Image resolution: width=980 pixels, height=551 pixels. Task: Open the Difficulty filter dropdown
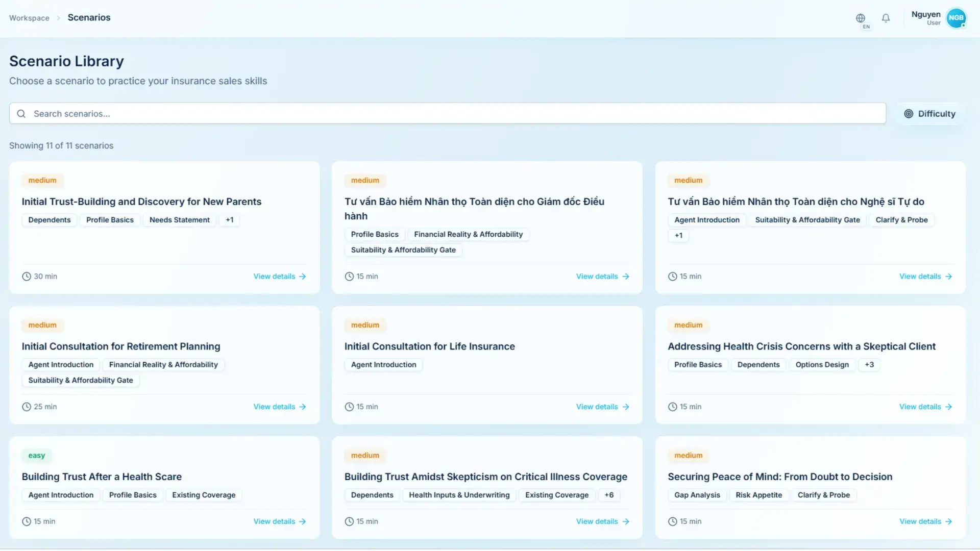click(x=930, y=114)
